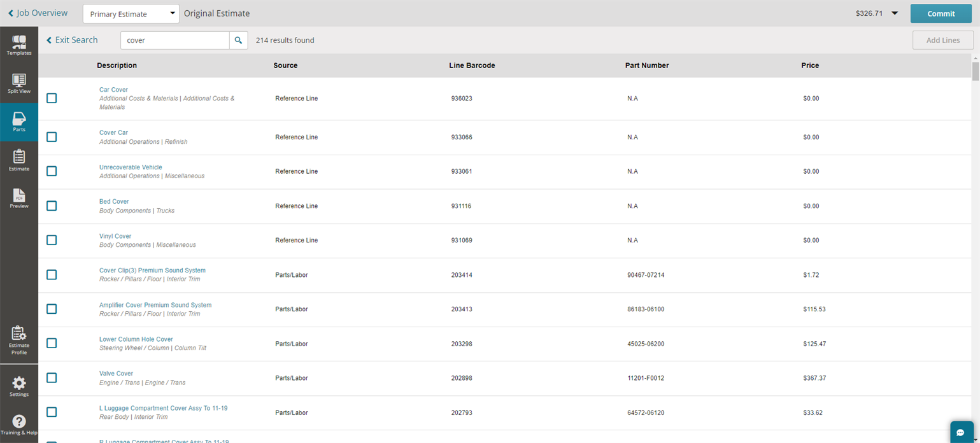Open Estimate Profile in sidebar

click(19, 341)
